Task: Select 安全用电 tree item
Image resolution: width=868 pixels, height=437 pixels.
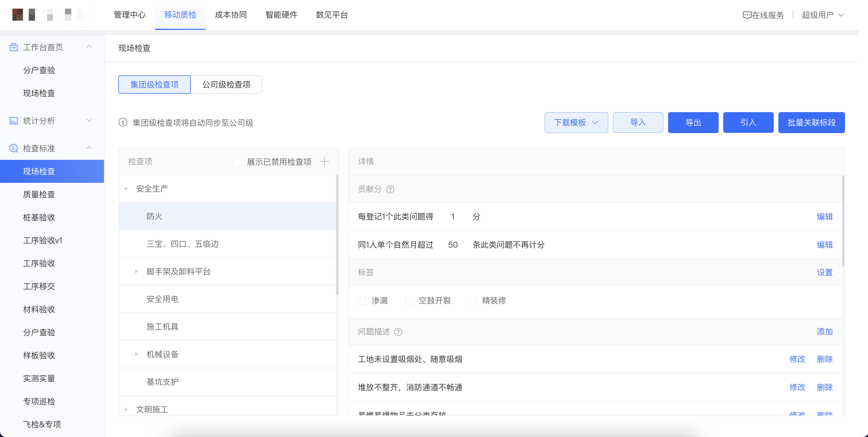Action: point(227,299)
